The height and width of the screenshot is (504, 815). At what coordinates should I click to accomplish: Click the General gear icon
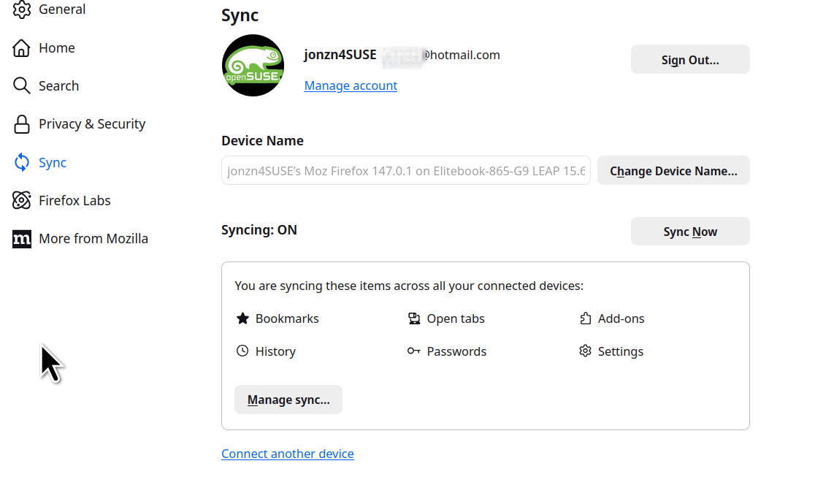point(22,9)
